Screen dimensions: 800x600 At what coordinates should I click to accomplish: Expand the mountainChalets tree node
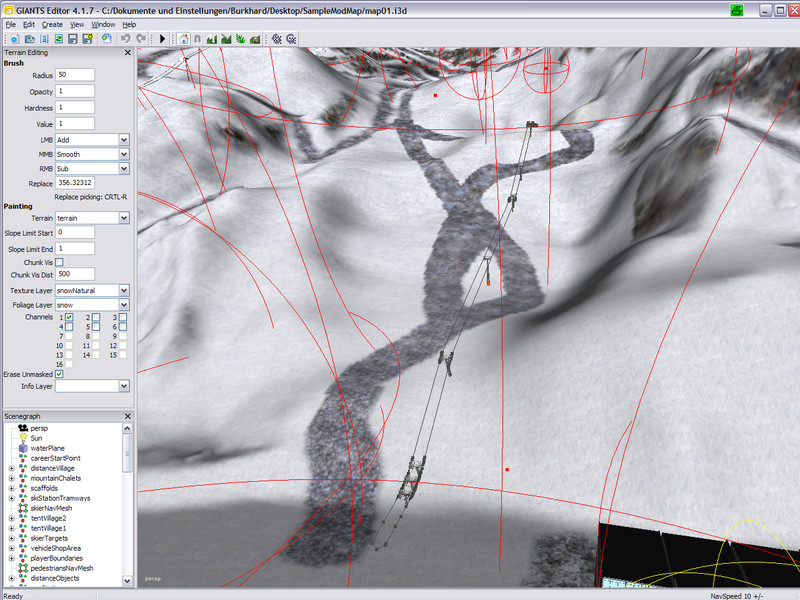[x=11, y=478]
